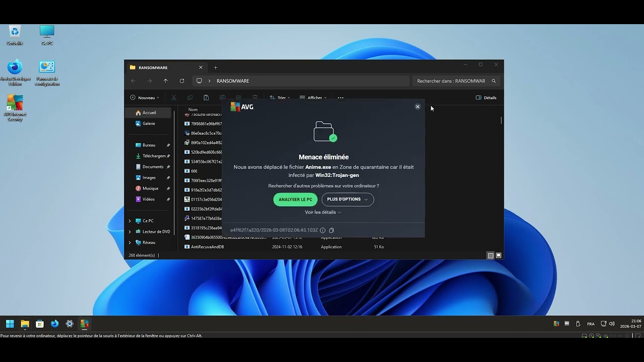Open AVG Internet Security desktop icon

15,108
